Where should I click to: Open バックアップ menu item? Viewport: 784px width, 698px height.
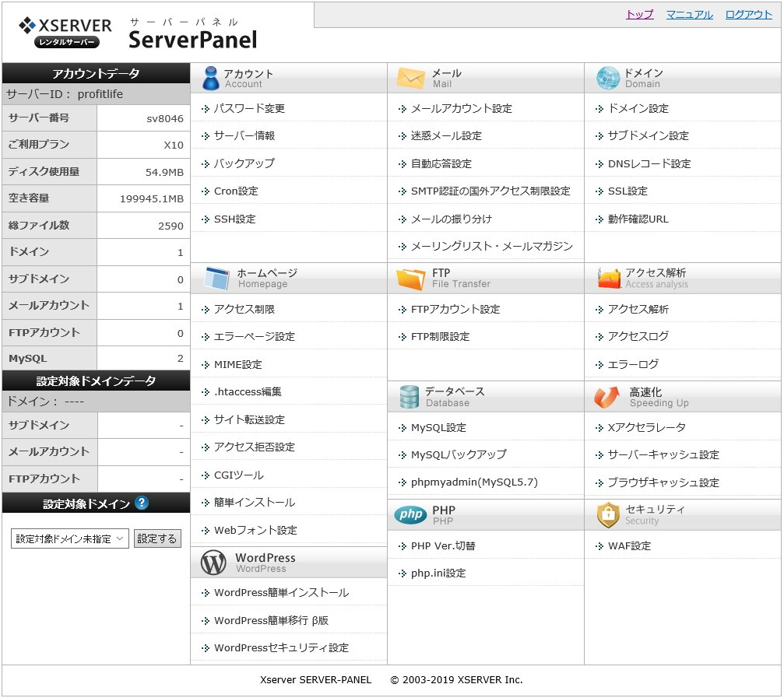244,163
